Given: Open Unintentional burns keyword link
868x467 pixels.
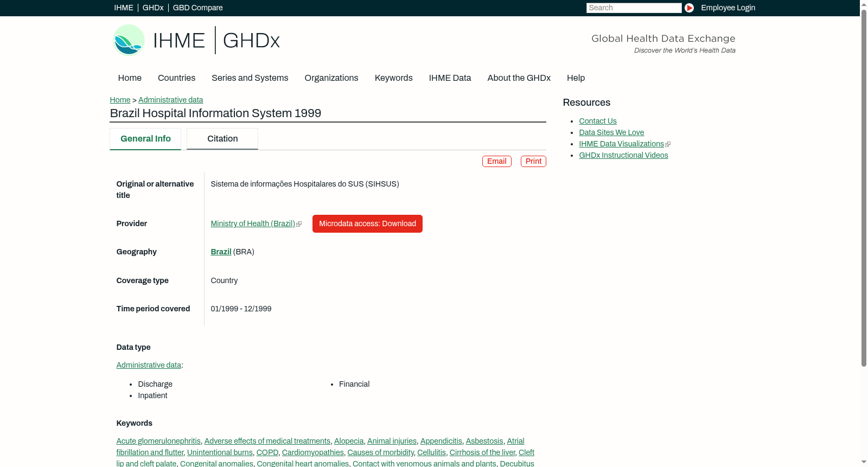Looking at the screenshot, I should (220, 452).
